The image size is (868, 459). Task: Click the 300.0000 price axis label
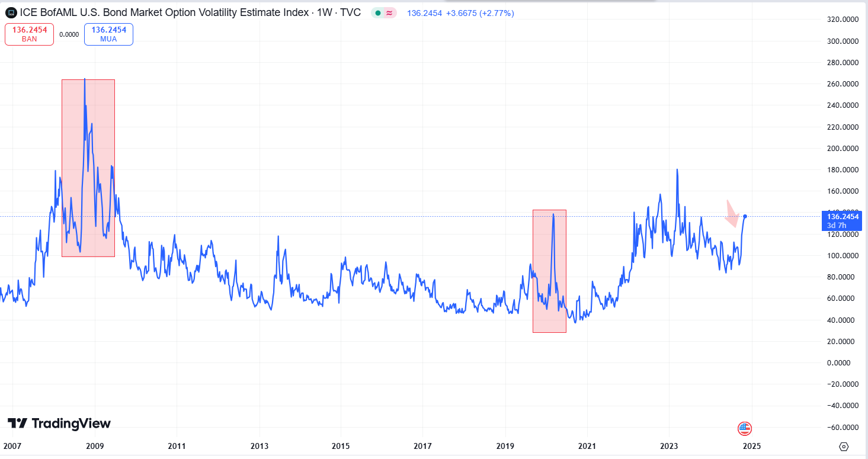[x=843, y=41]
